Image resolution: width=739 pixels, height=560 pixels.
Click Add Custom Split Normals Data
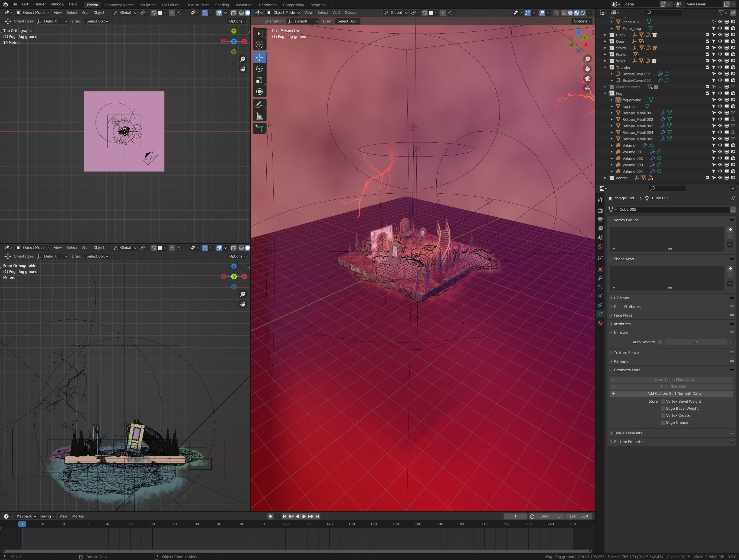point(673,394)
